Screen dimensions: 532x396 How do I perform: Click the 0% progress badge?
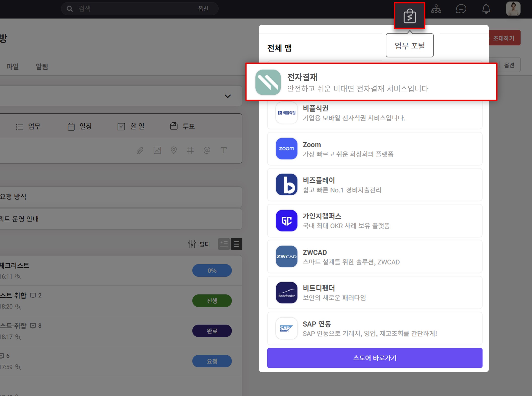coord(212,270)
